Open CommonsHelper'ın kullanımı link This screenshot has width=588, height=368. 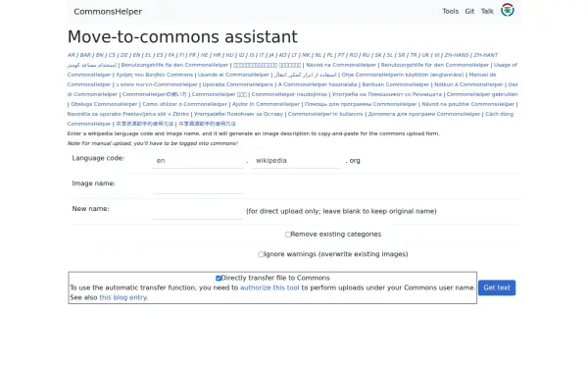(x=325, y=114)
